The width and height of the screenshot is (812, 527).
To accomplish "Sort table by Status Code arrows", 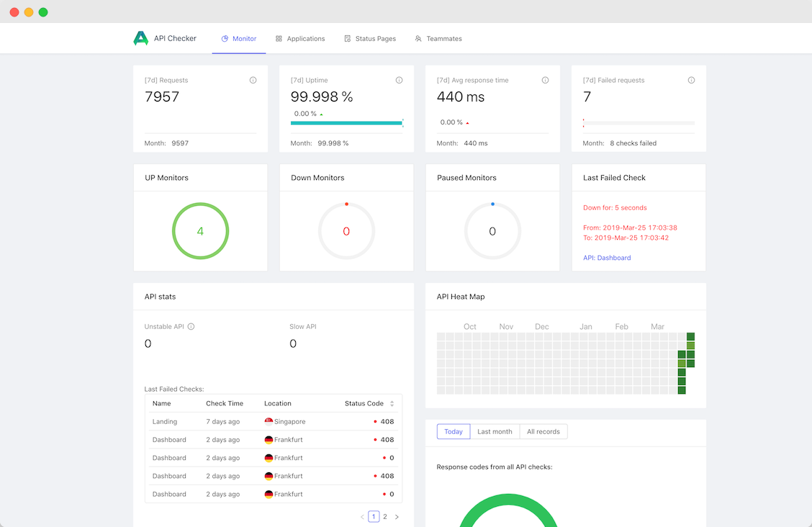I will click(392, 404).
